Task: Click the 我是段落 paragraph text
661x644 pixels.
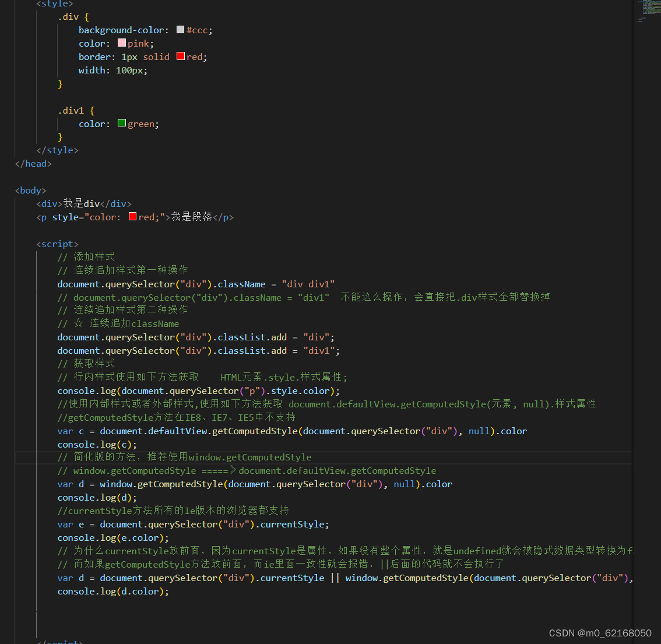Action: click(x=191, y=217)
